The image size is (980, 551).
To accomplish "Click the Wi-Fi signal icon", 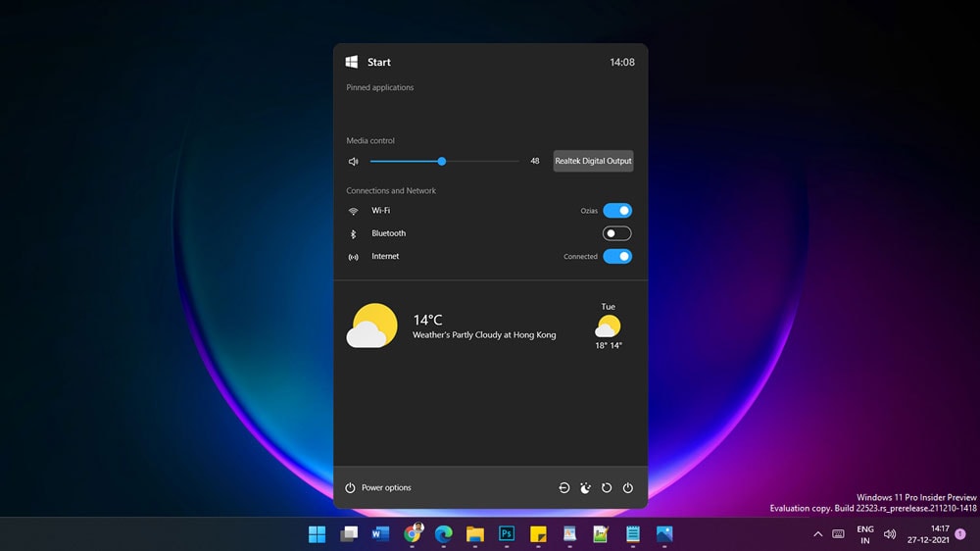I will [353, 212].
